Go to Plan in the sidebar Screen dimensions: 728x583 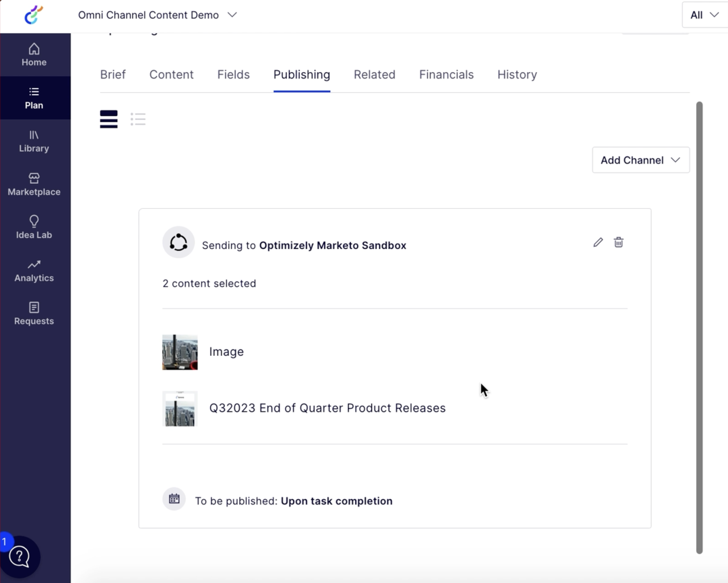click(x=34, y=98)
